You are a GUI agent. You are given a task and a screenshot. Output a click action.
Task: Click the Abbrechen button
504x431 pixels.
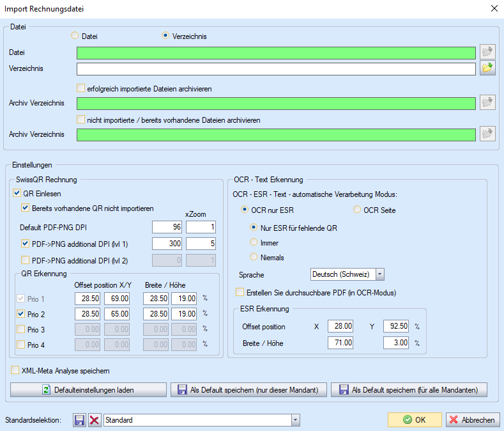472,420
